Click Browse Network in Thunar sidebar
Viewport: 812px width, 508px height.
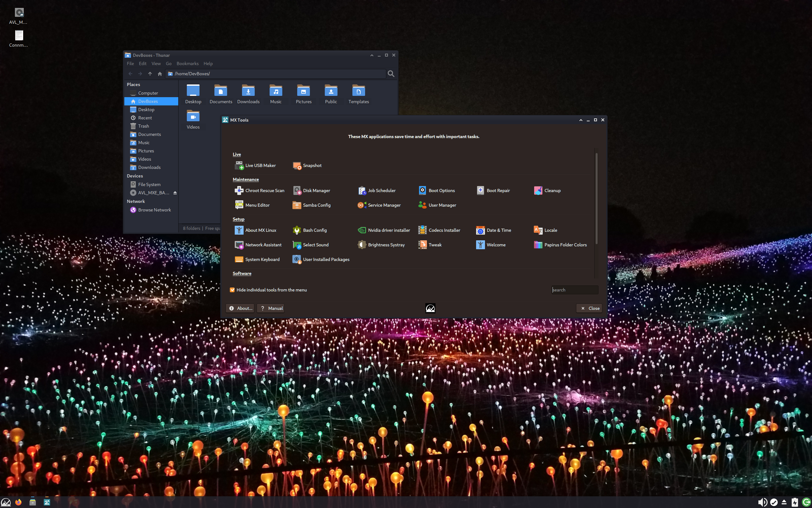pyautogui.click(x=151, y=210)
